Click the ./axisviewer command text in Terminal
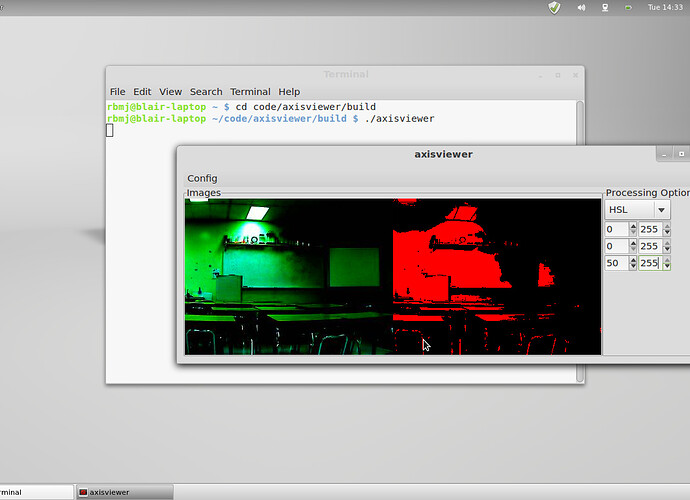This screenshot has width=690, height=500. tap(400, 118)
